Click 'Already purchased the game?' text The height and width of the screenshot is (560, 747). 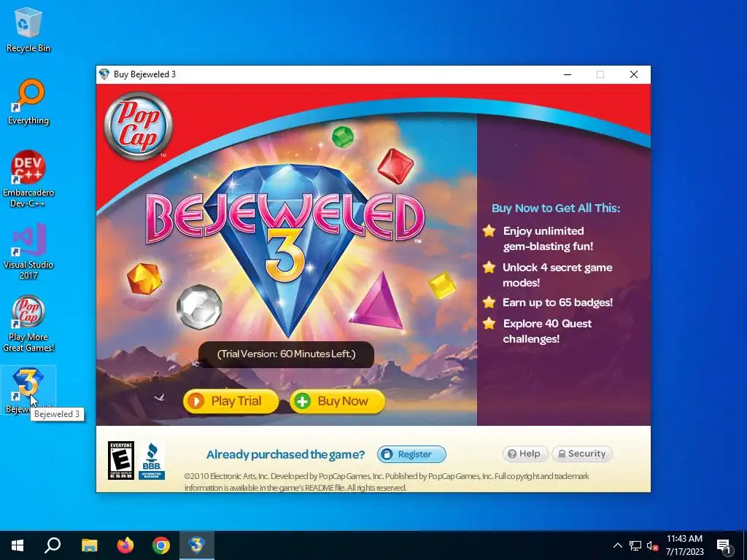pos(285,454)
